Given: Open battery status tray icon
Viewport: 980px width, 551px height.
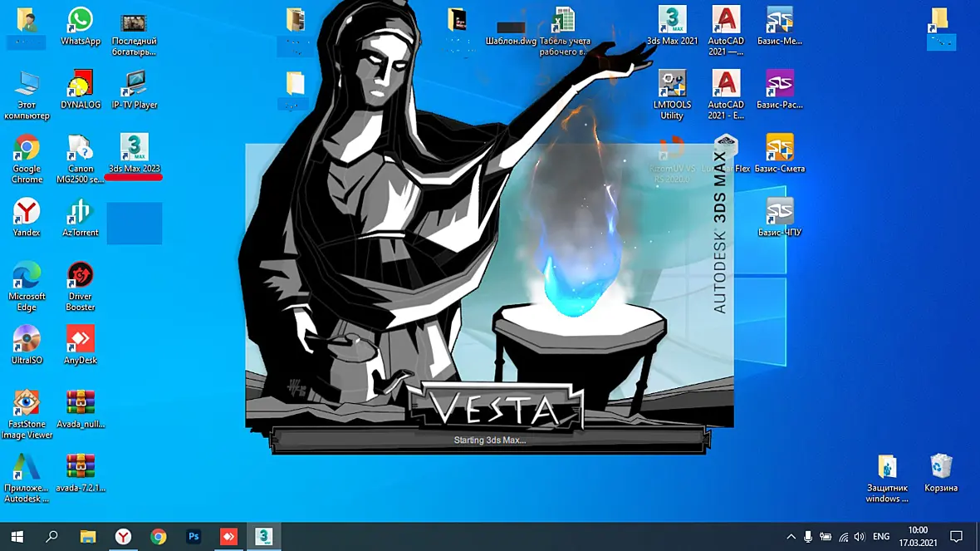Looking at the screenshot, I should (826, 537).
